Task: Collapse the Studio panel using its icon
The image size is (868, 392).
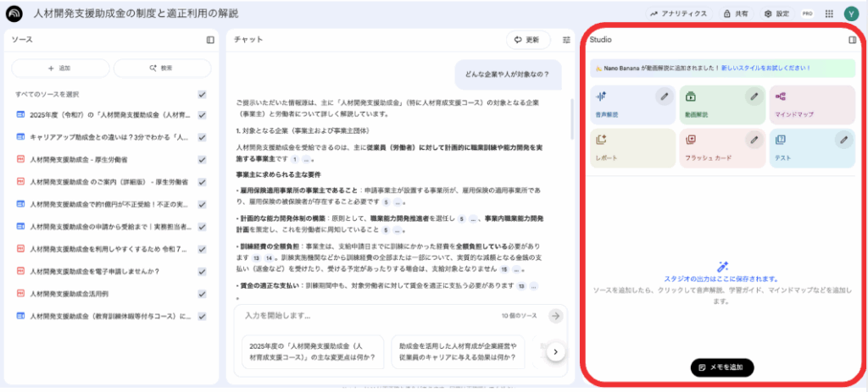Action: pyautogui.click(x=852, y=40)
